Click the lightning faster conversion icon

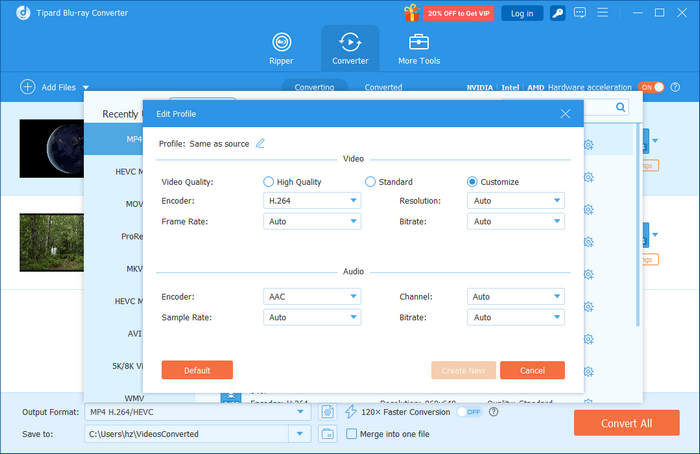coord(350,412)
